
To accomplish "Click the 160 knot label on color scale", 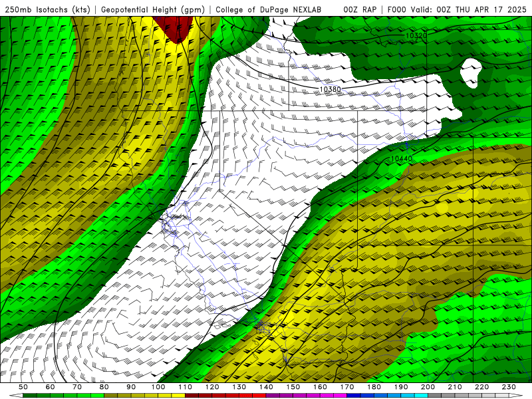I will [320, 387].
